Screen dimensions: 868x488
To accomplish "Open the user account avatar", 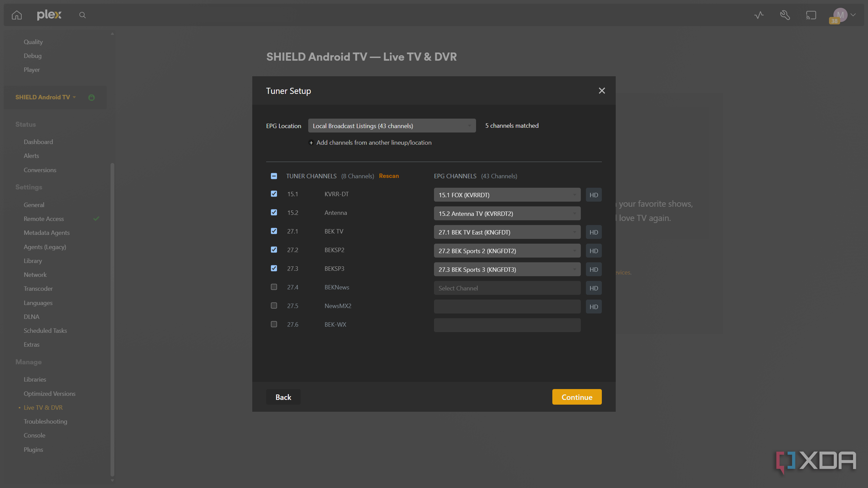I will click(840, 15).
